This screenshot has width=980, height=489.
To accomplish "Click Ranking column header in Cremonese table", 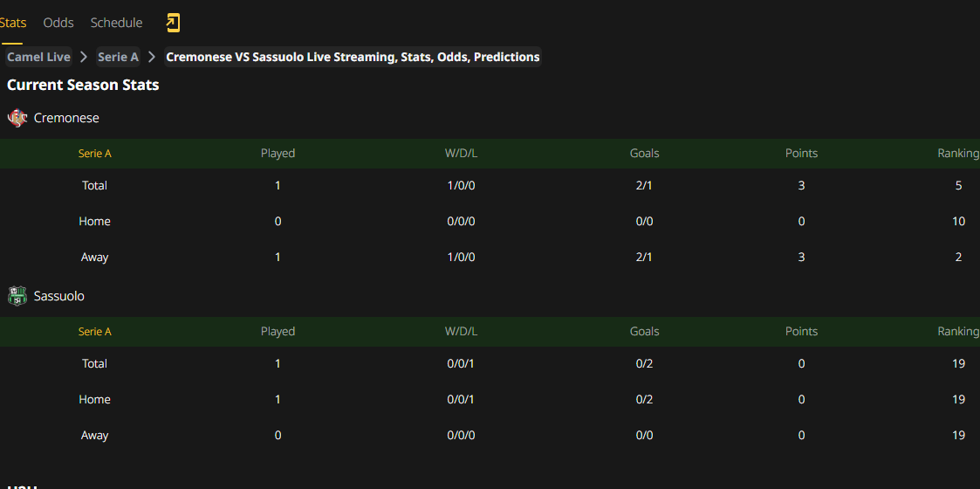I will tap(958, 153).
